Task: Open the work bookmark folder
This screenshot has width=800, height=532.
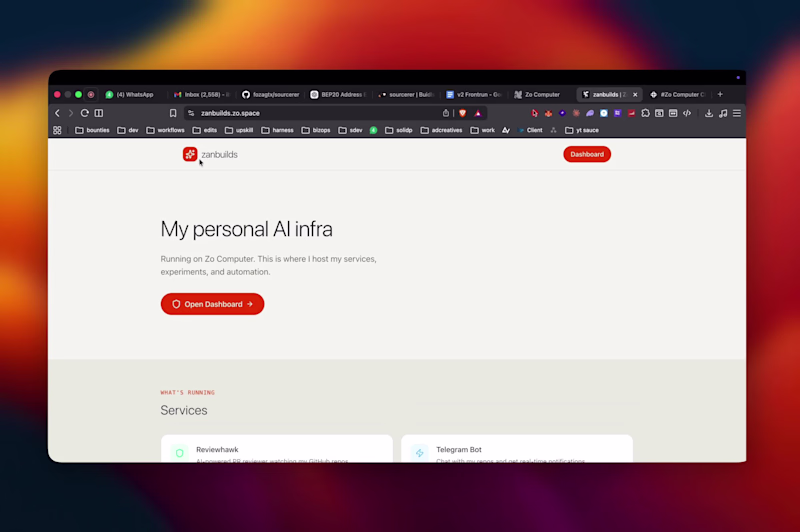Action: [483, 130]
